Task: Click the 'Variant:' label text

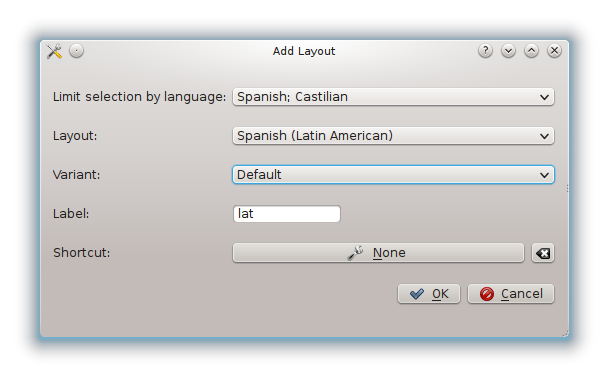Action: [77, 175]
